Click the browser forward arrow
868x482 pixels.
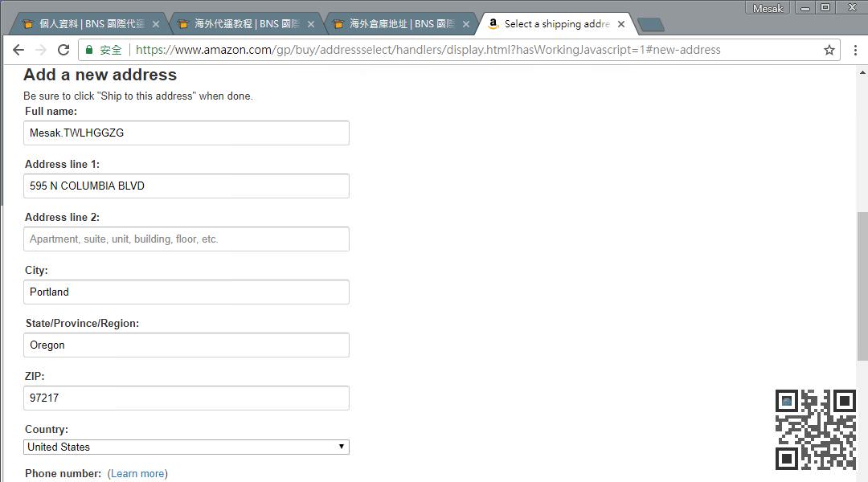coord(41,50)
